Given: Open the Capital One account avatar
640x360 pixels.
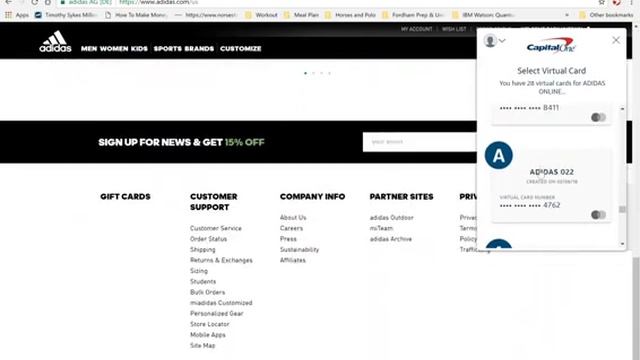Looking at the screenshot, I should click(x=490, y=41).
